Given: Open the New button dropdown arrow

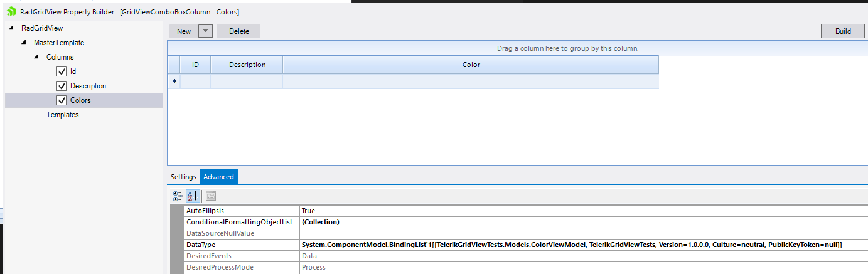Looking at the screenshot, I should point(205,31).
